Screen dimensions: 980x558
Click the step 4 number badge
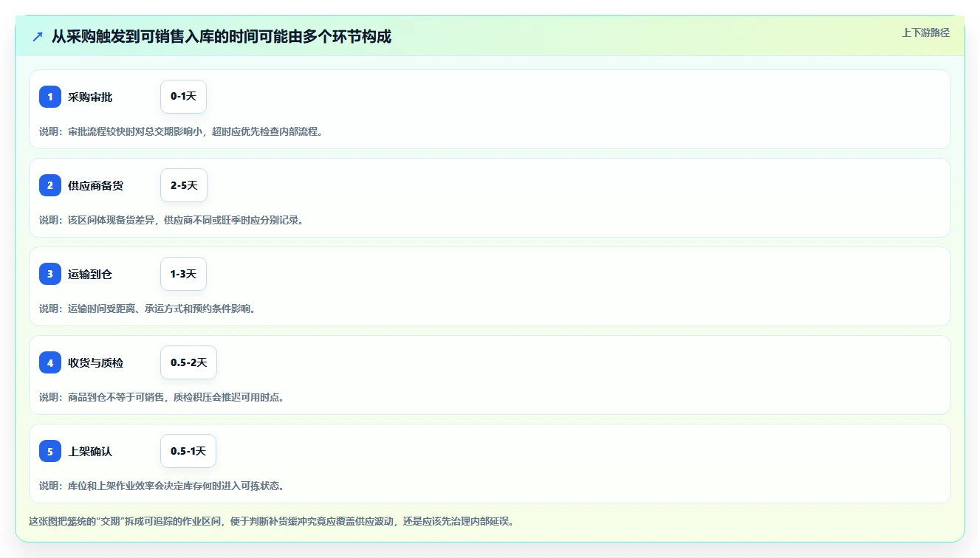tap(50, 362)
